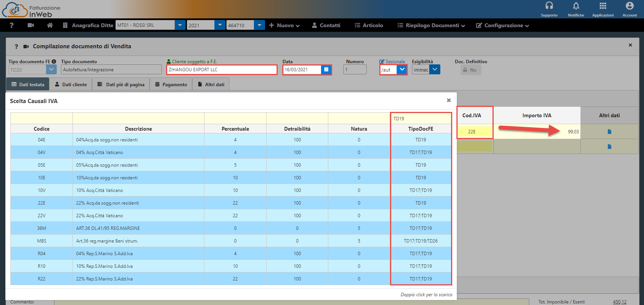The width and height of the screenshot is (644, 305).
Task: Open the Supporto headset icon
Action: [x=549, y=6]
